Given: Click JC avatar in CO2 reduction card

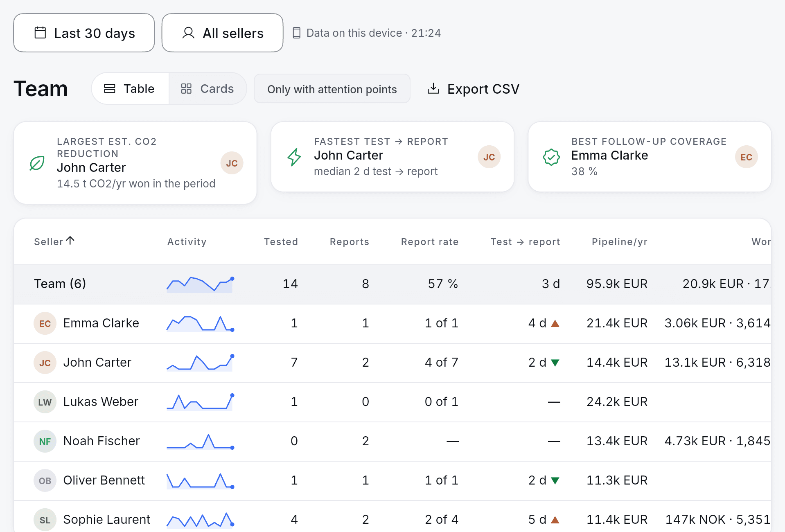Looking at the screenshot, I should (232, 163).
